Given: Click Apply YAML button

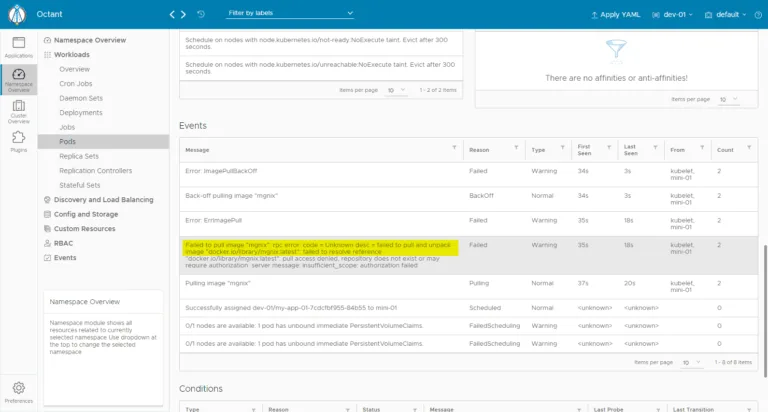Looking at the screenshot, I should coord(615,15).
